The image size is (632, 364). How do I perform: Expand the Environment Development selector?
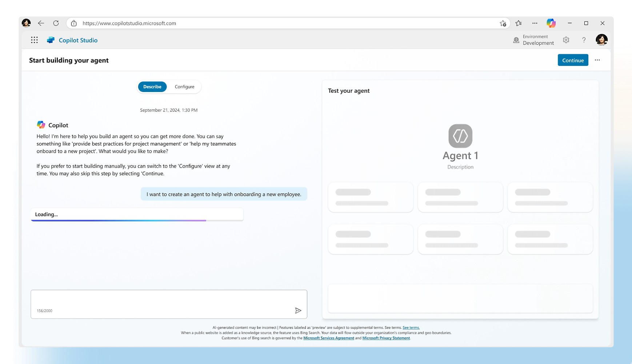coord(533,40)
